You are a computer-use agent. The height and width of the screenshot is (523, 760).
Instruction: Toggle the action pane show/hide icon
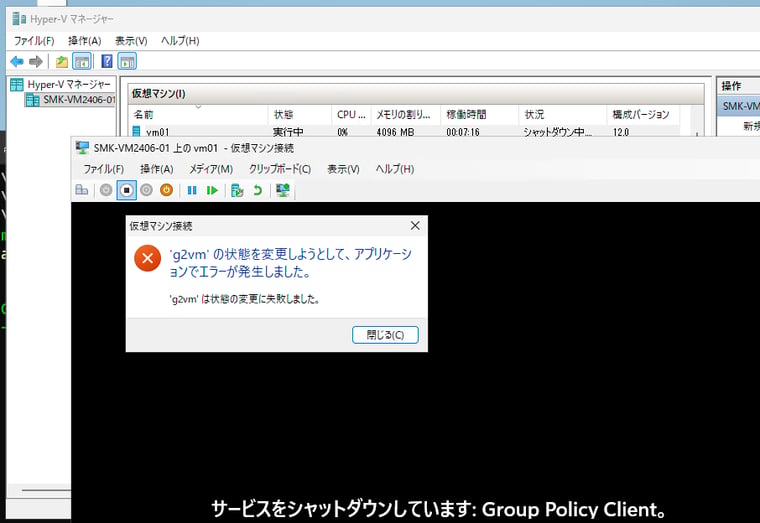127,62
